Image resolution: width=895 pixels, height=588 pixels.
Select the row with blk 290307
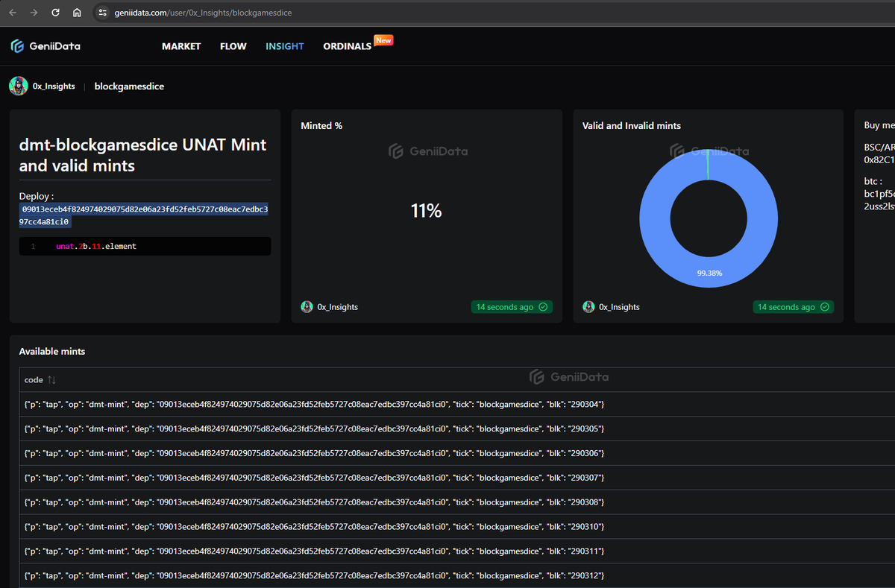457,478
